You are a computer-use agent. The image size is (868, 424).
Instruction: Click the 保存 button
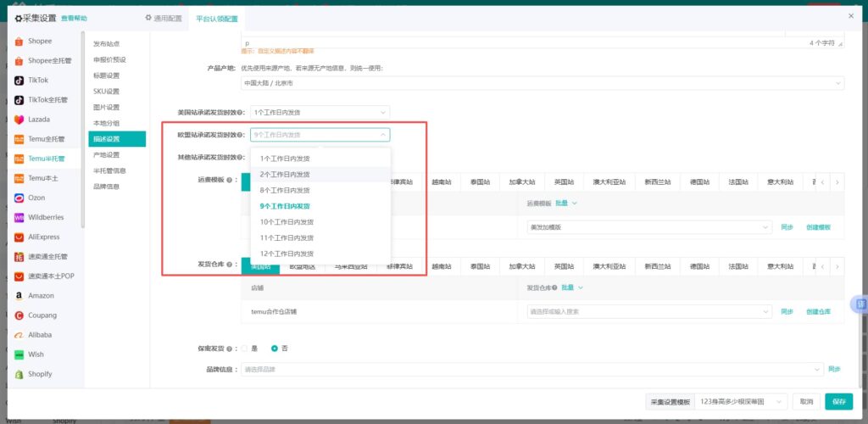click(x=838, y=401)
